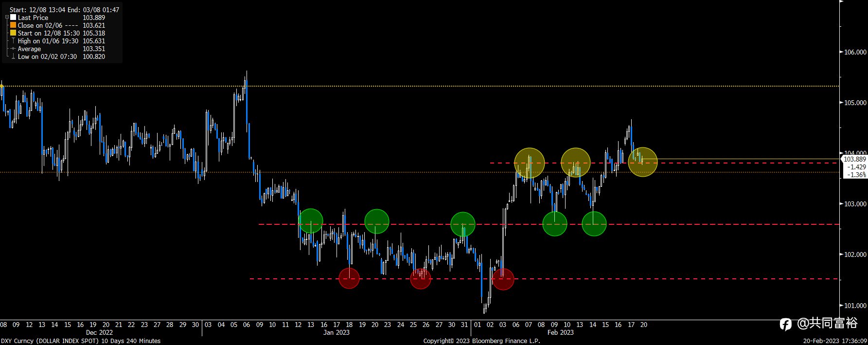Click the 105.000 price axis label
This screenshot has height=345, width=868.
coord(855,103)
